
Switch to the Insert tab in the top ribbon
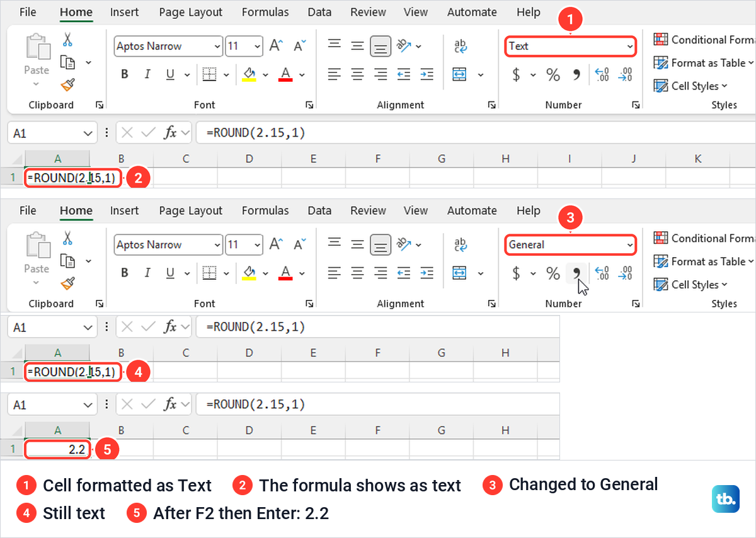pos(124,12)
